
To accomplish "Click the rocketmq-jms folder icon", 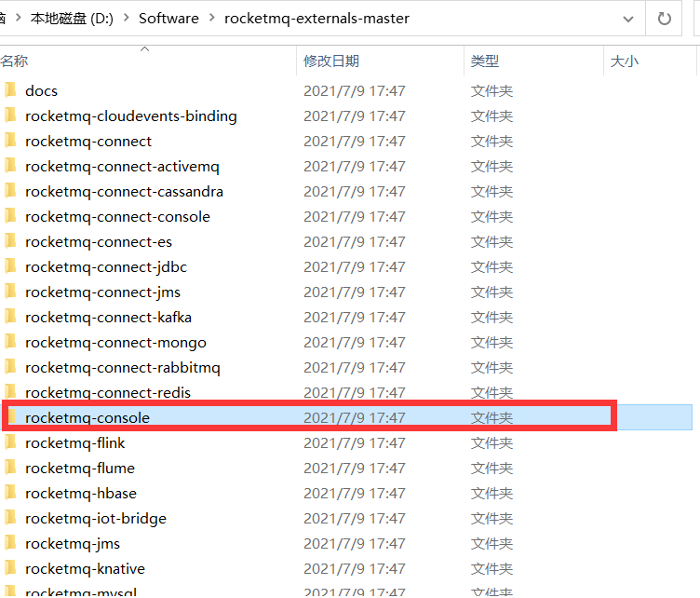I will tap(10, 543).
